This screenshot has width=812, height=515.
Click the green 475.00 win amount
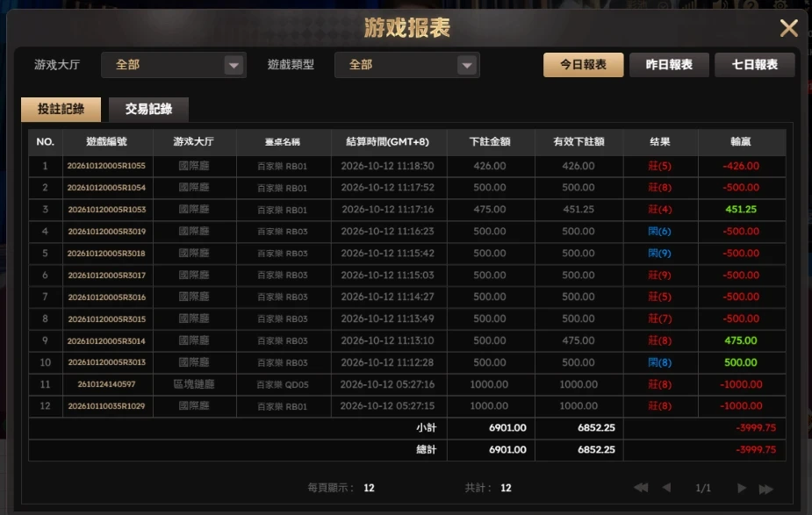point(741,340)
